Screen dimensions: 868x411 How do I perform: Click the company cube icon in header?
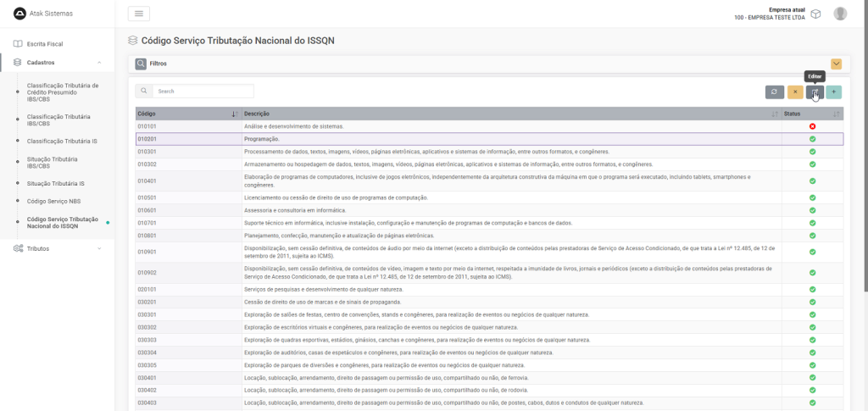[815, 14]
